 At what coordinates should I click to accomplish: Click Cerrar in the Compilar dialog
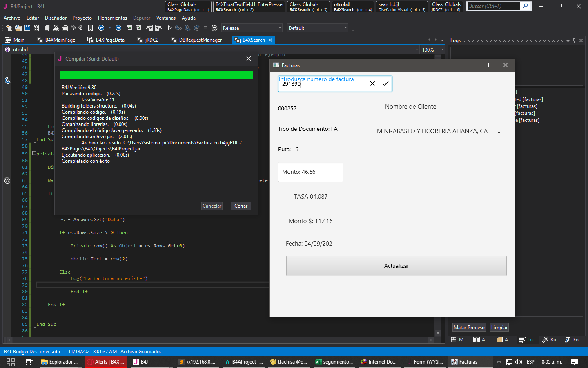(241, 206)
